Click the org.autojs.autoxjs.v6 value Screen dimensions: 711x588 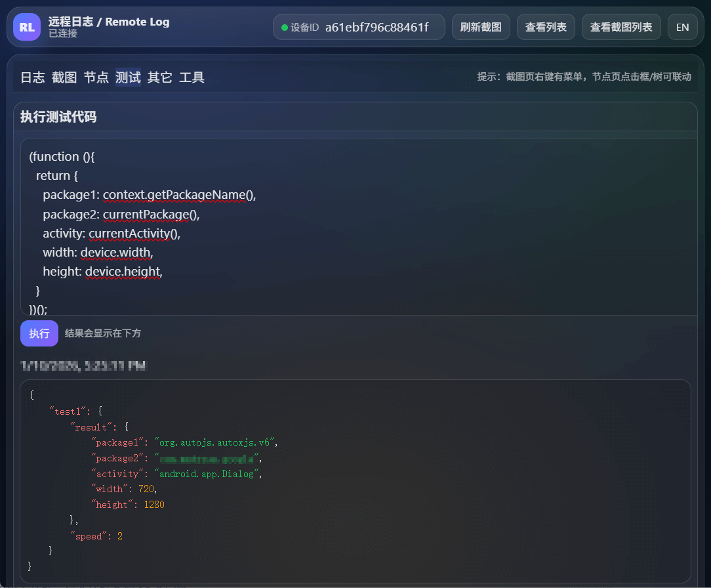(214, 442)
